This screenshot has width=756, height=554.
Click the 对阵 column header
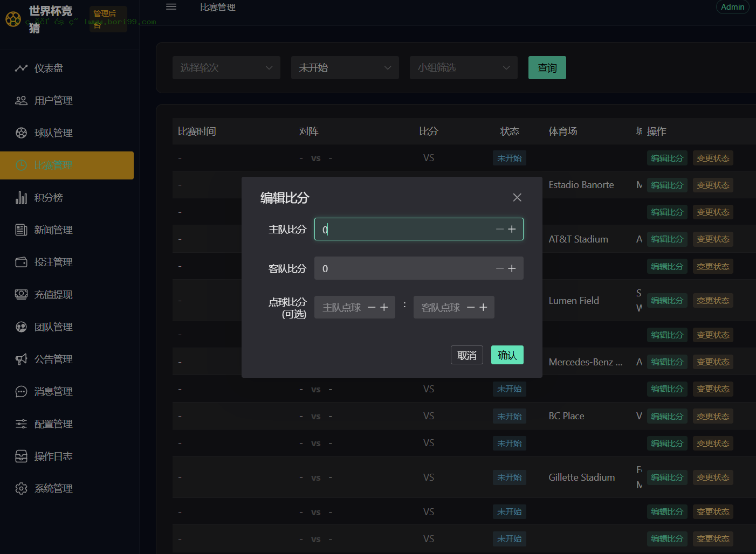(x=309, y=131)
